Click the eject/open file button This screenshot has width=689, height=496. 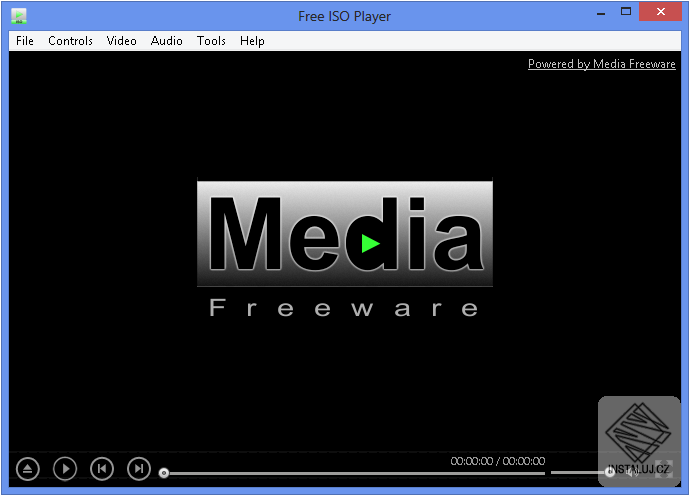pos(28,469)
